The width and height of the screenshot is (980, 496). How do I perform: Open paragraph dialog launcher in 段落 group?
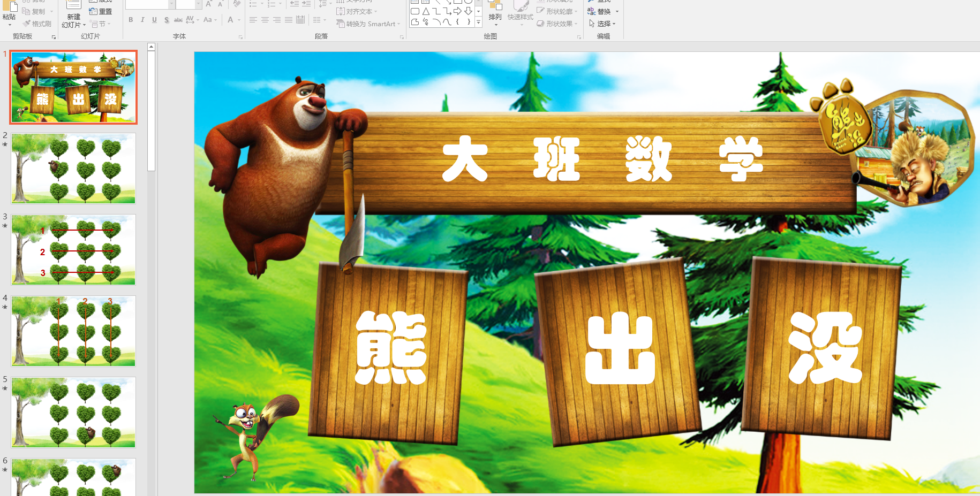402,37
